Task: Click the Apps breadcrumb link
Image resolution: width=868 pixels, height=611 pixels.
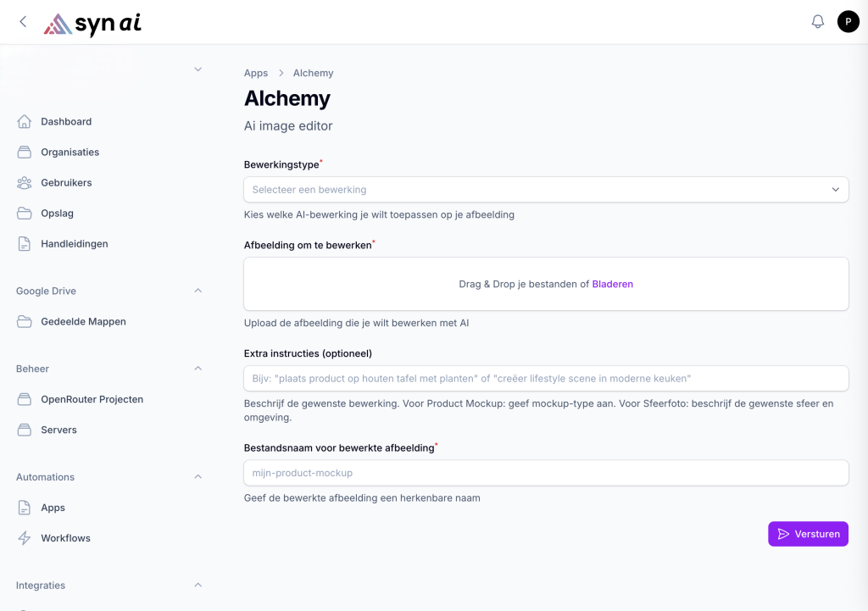Action: [x=256, y=73]
